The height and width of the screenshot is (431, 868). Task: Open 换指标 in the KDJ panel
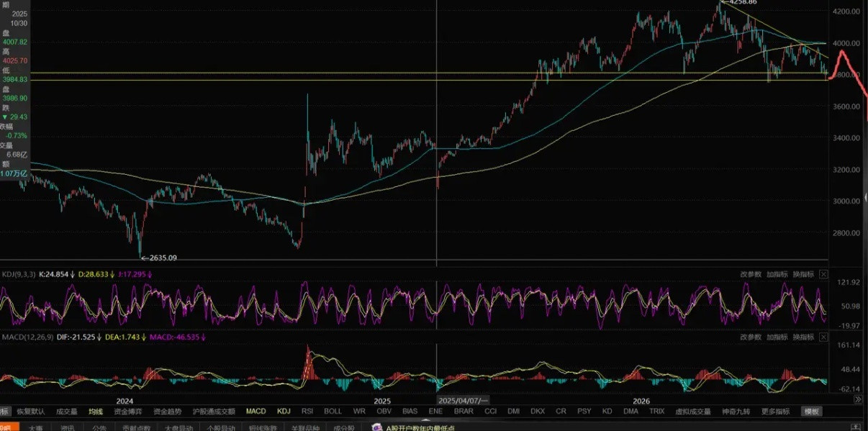(x=803, y=274)
